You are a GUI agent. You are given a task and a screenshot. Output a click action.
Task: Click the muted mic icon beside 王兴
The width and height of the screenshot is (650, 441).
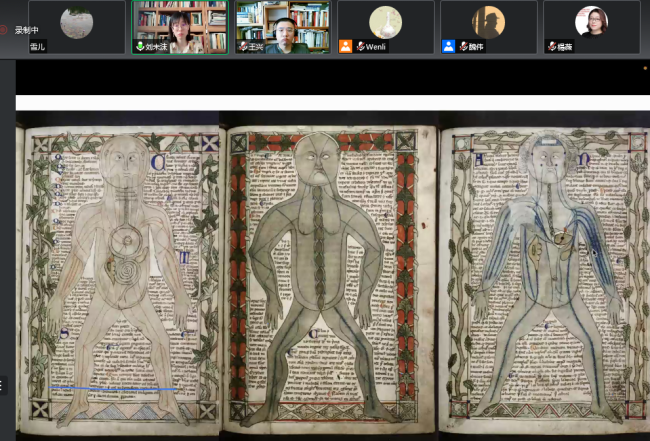coord(243,47)
